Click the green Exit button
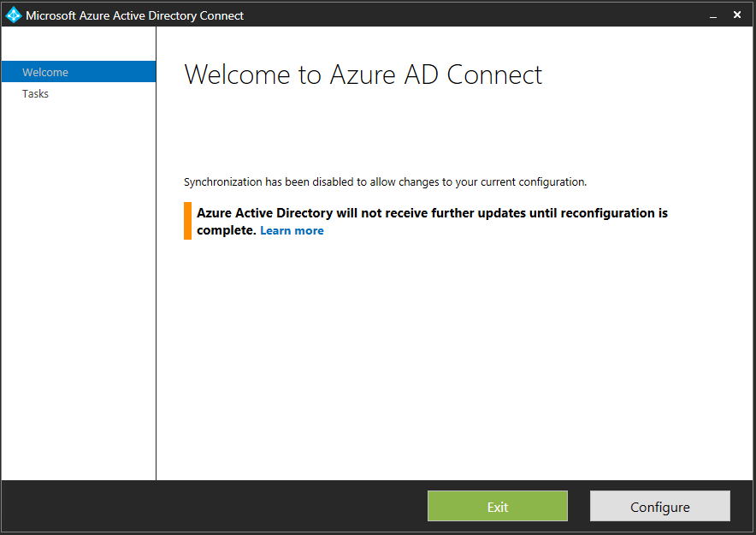Viewport: 756px width, 535px height. pyautogui.click(x=497, y=506)
